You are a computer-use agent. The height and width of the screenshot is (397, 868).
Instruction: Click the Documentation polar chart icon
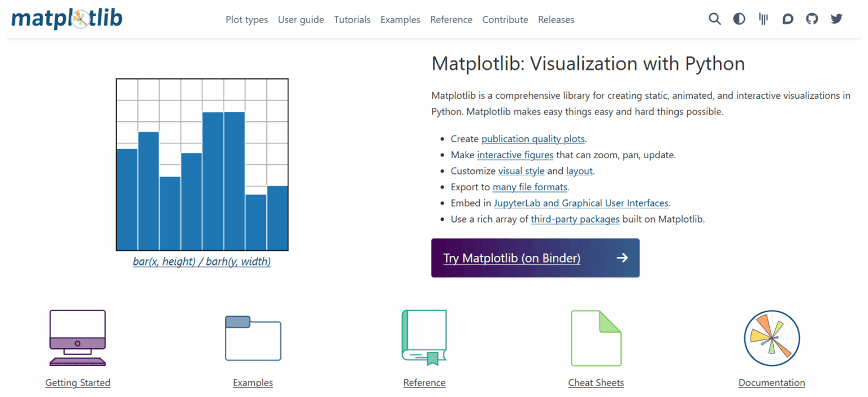[x=771, y=338]
